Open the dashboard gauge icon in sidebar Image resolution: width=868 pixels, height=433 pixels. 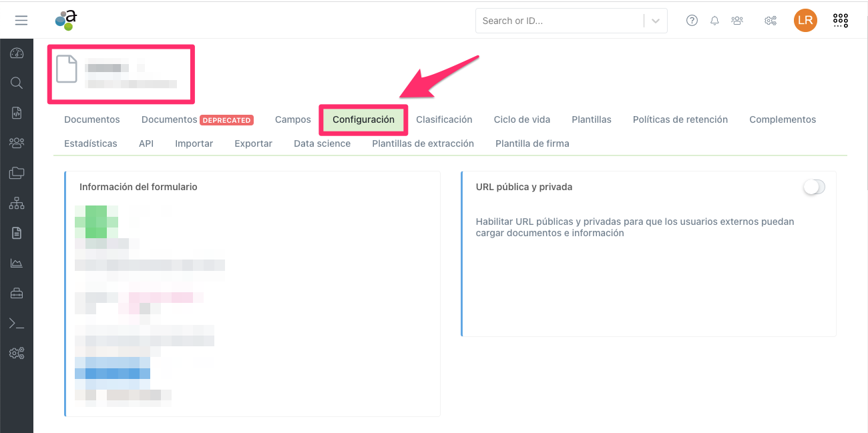[16, 53]
